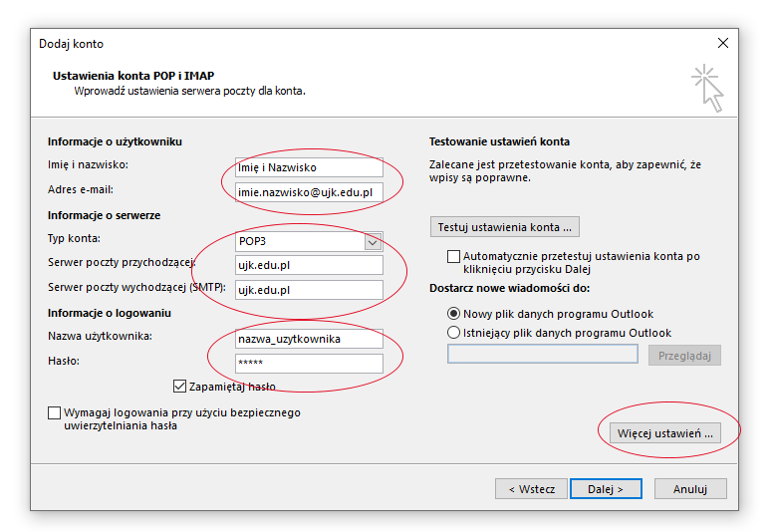The width and height of the screenshot is (771, 532).
Task: Tick the Automatycznie przetestuj ustawienia checkbox
Action: (x=454, y=257)
